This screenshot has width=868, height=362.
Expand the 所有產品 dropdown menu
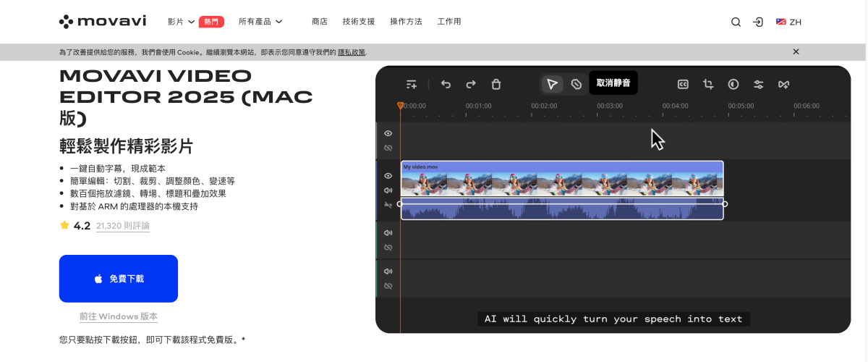pyautogui.click(x=260, y=22)
